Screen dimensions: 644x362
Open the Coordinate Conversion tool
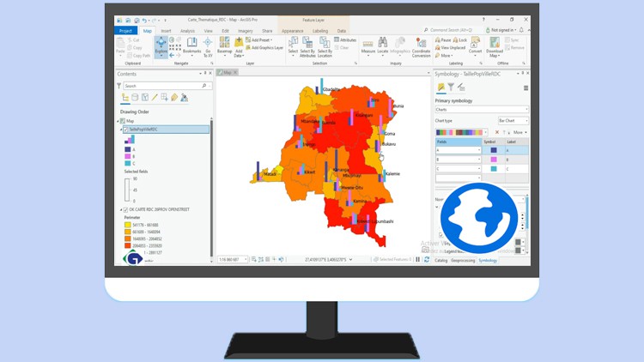[x=421, y=47]
